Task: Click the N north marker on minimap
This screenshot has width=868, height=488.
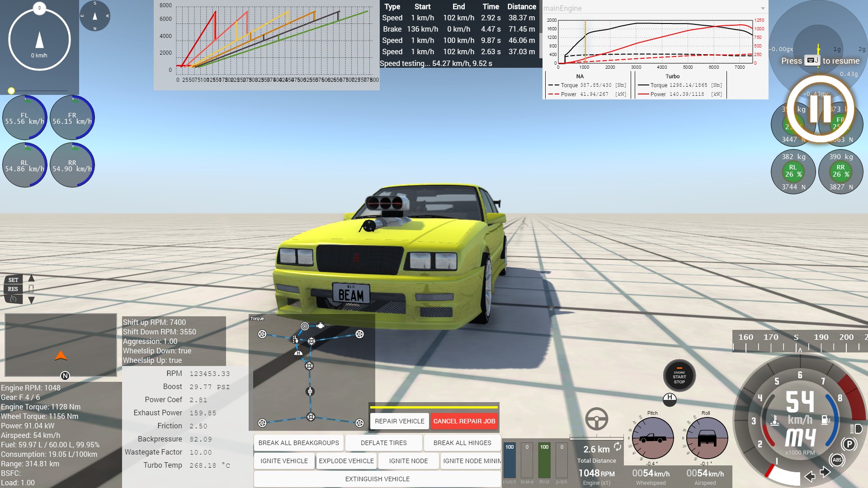Action: [65, 375]
